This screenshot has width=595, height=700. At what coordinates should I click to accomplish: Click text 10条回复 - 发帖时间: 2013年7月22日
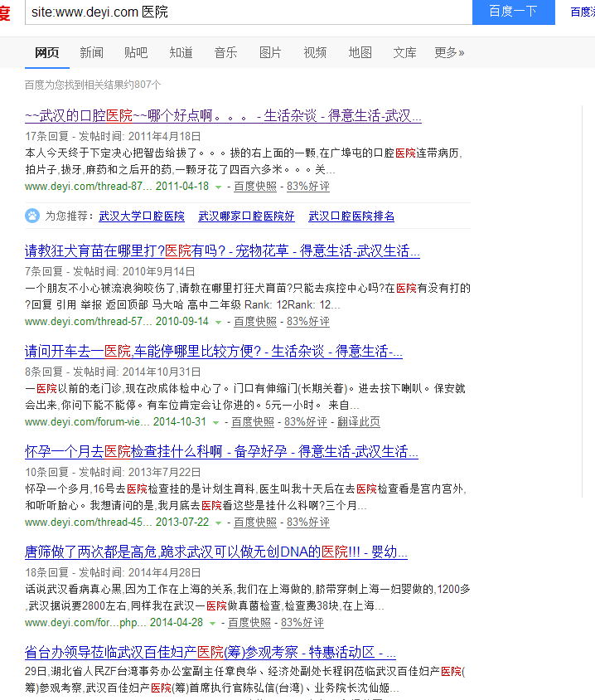point(113,473)
